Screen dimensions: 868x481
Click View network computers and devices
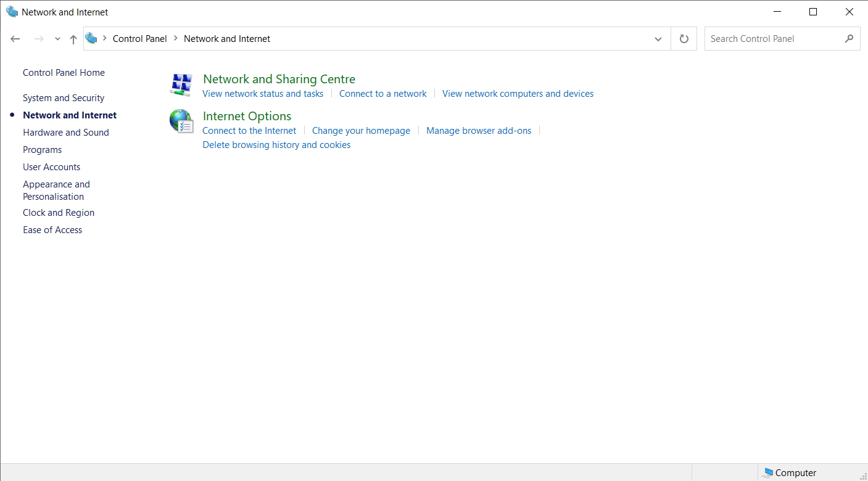518,94
